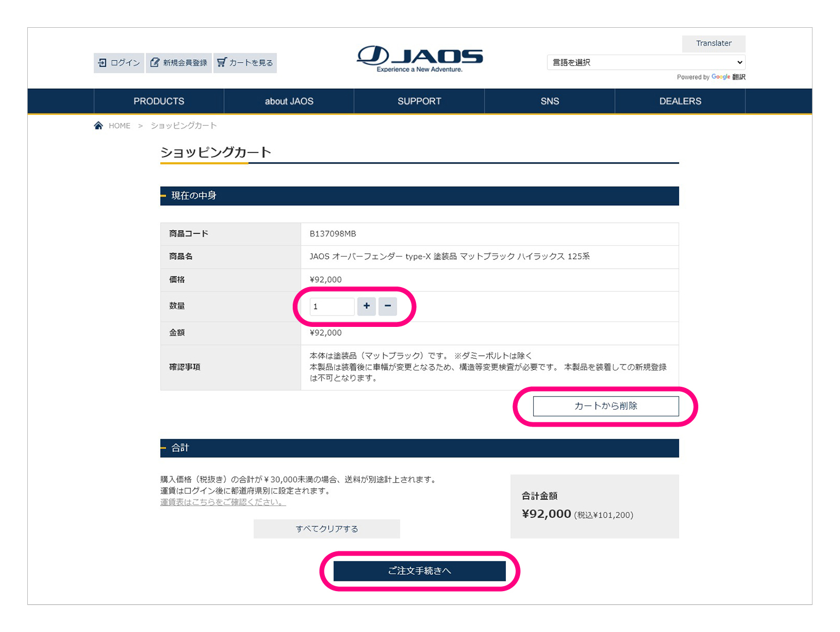Select product code B137098MB text
Viewport: 840px width, 632px height.
pyautogui.click(x=333, y=234)
